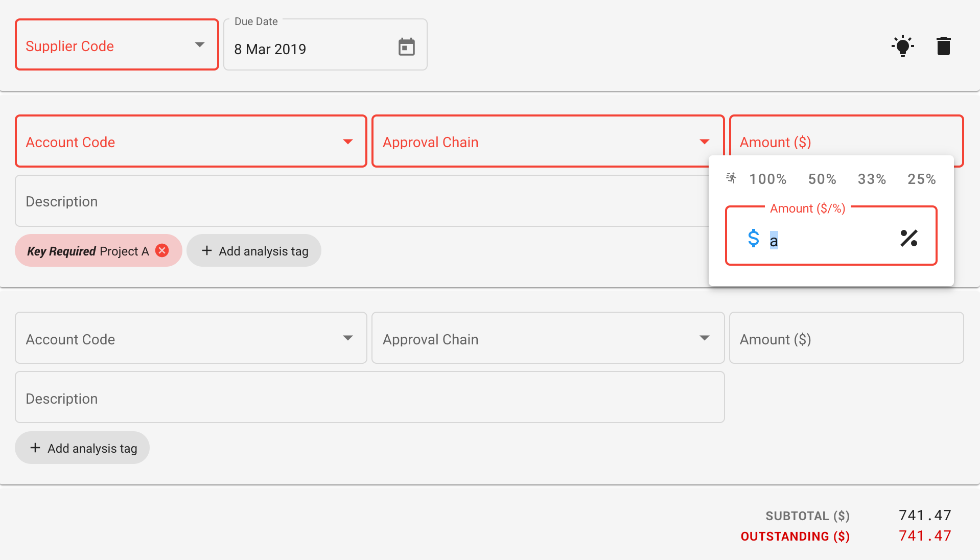Click the lightbulb suggestions icon
The height and width of the screenshot is (560, 980).
point(902,45)
